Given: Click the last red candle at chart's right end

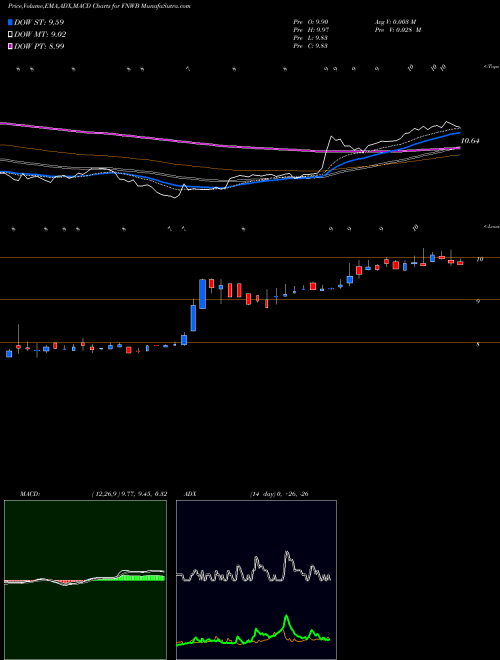Looking at the screenshot, I should coord(460,263).
